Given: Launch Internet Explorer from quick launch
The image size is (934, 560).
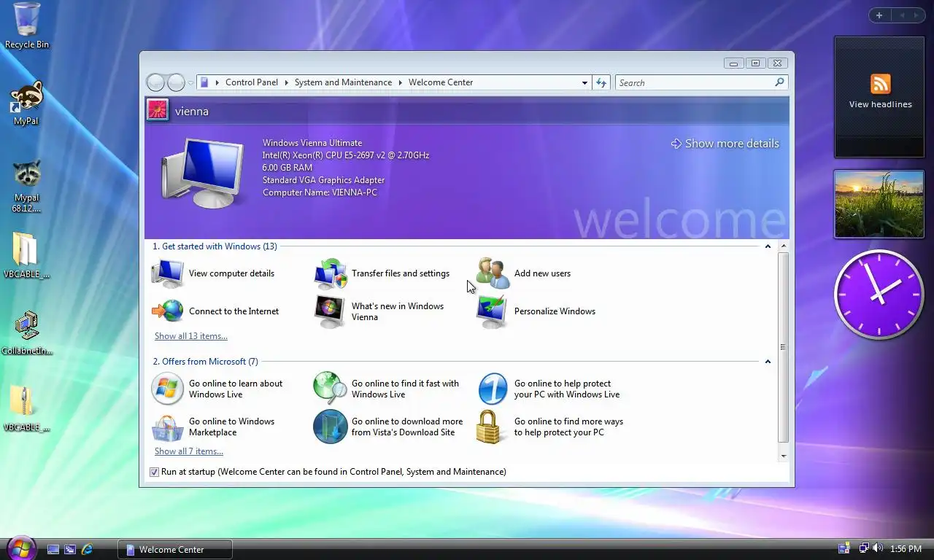Looking at the screenshot, I should point(88,549).
